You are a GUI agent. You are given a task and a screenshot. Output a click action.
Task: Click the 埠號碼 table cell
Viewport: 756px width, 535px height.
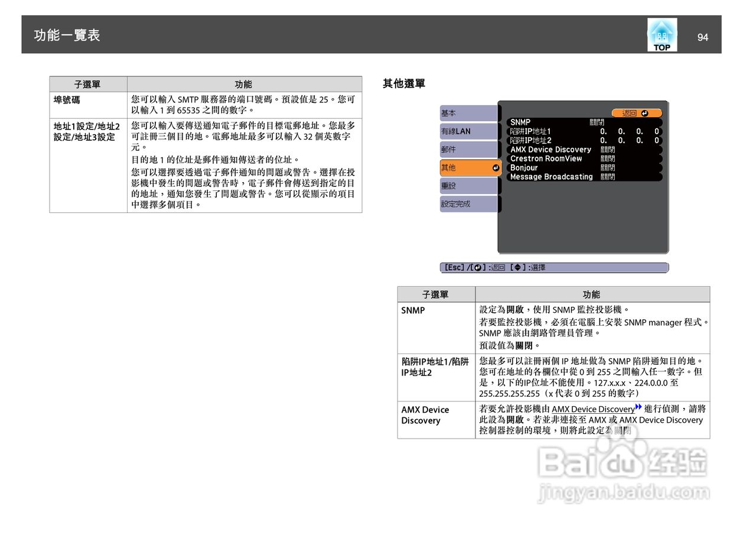pyautogui.click(x=89, y=105)
